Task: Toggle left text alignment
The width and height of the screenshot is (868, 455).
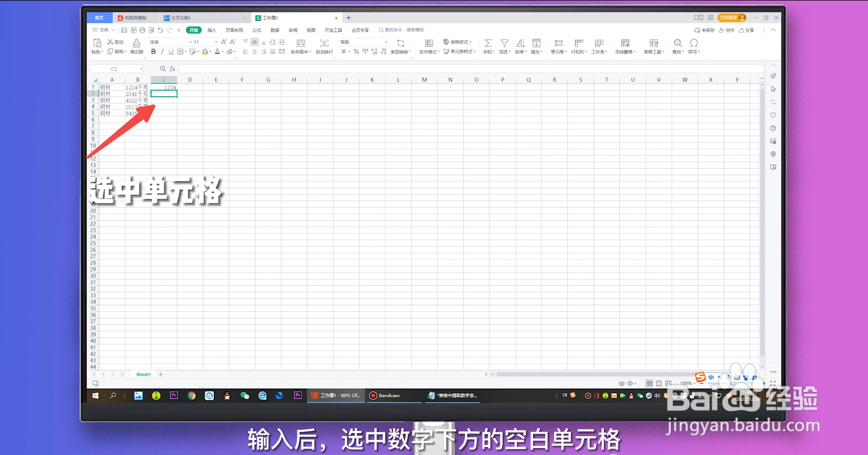Action: point(245,52)
